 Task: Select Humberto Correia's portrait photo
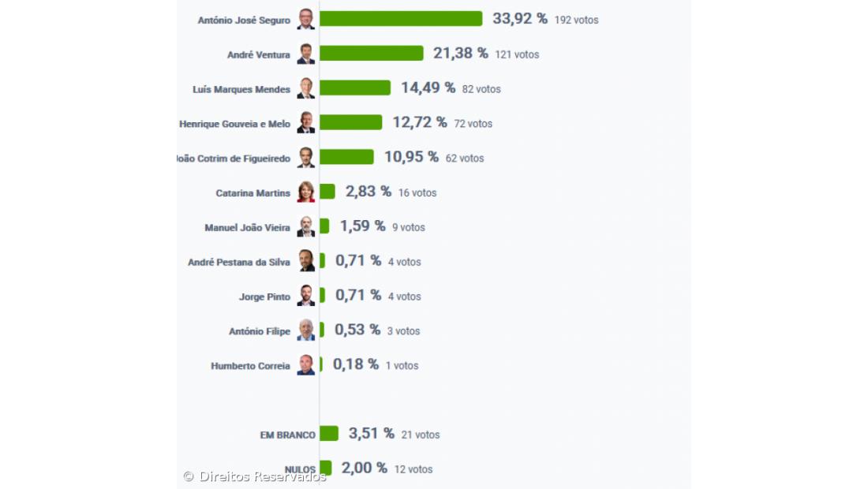[x=305, y=365]
